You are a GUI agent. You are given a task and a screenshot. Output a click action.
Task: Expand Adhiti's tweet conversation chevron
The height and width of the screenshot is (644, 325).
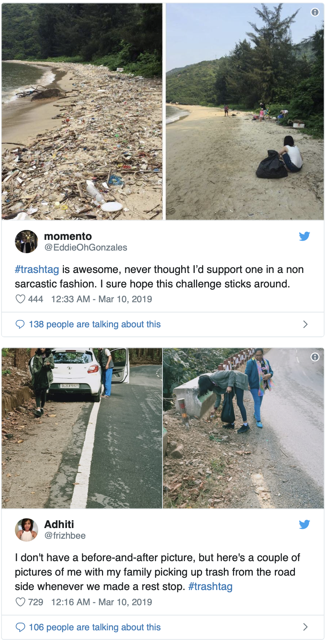[305, 627]
